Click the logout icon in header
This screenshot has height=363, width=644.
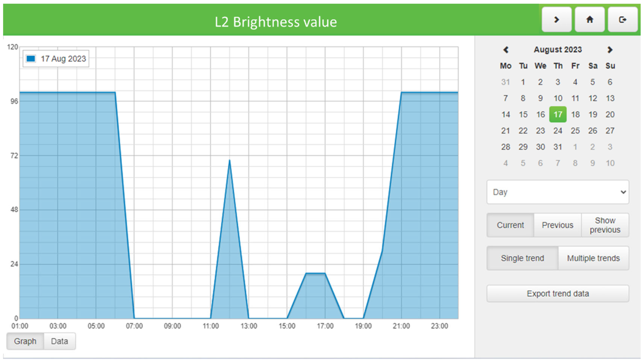point(622,20)
